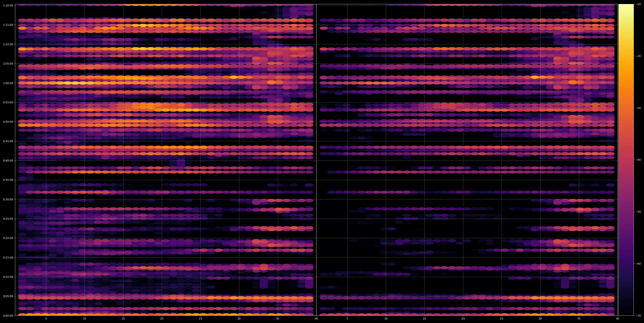This screenshot has width=644, height=323.
Task: Select the 1:20:00 time axis label
Action: coord(8,5)
